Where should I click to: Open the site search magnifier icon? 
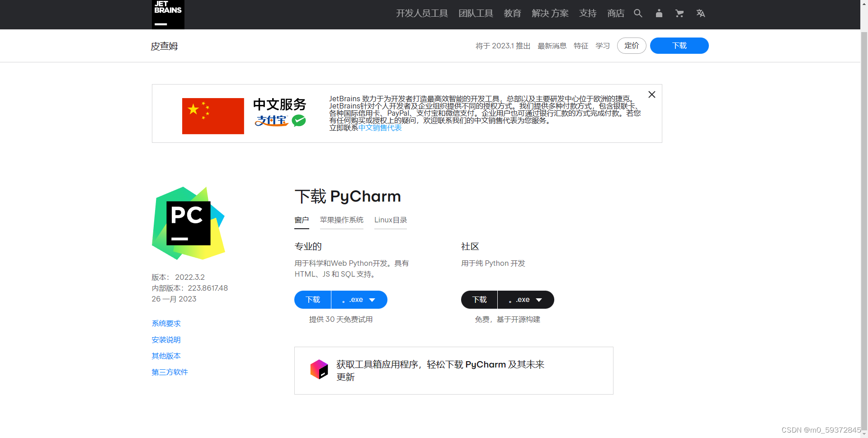point(638,13)
